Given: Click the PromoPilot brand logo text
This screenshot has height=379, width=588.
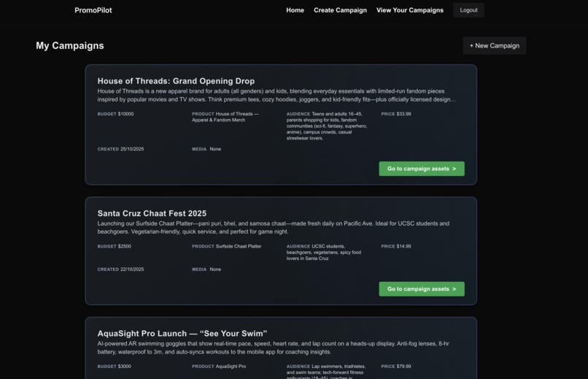Looking at the screenshot, I should 93,10.
